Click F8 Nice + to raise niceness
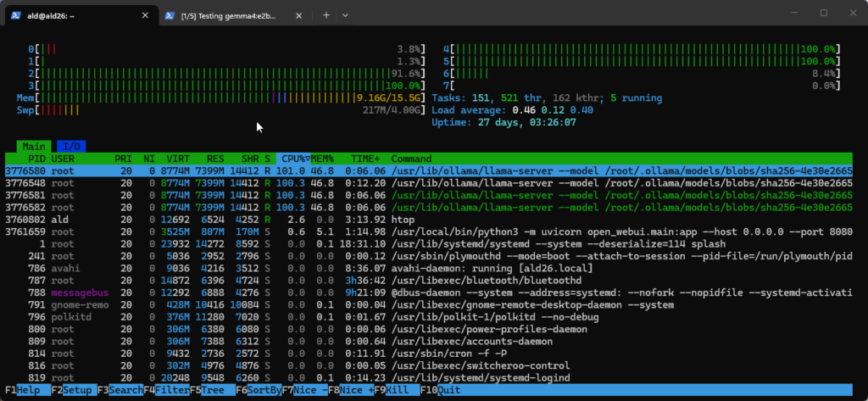This screenshot has width=868, height=401. pyautogui.click(x=351, y=390)
